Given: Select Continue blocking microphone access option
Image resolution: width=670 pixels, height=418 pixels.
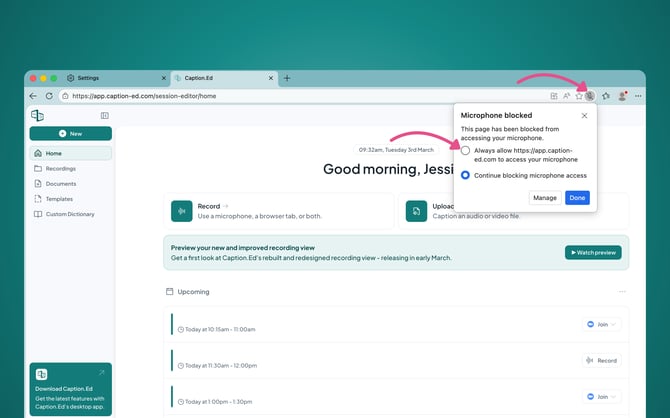Looking at the screenshot, I should pos(466,175).
